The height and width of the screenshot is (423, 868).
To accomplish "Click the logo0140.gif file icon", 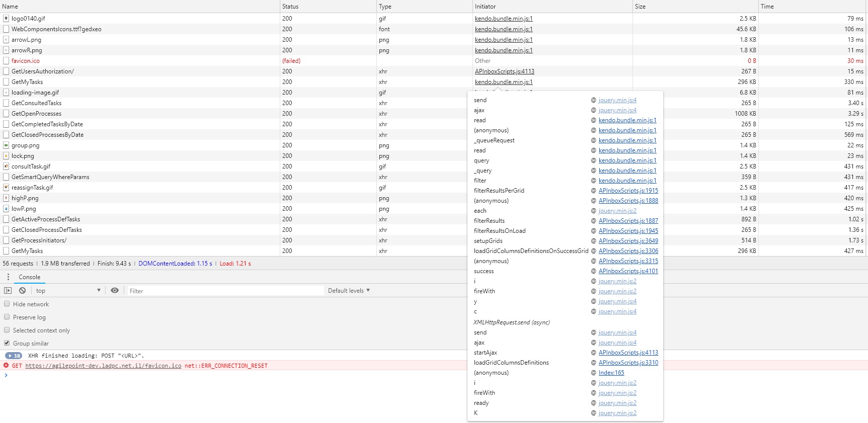I will [x=6, y=19].
